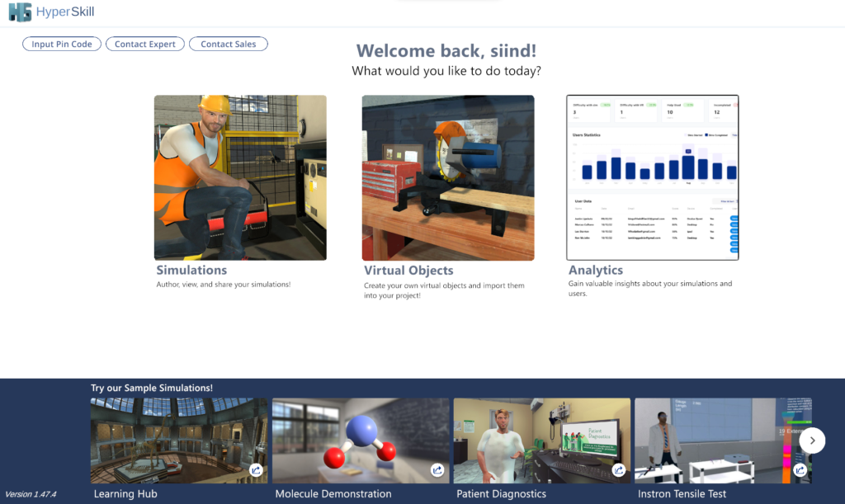Show next sample simulations with arrow

tap(812, 440)
